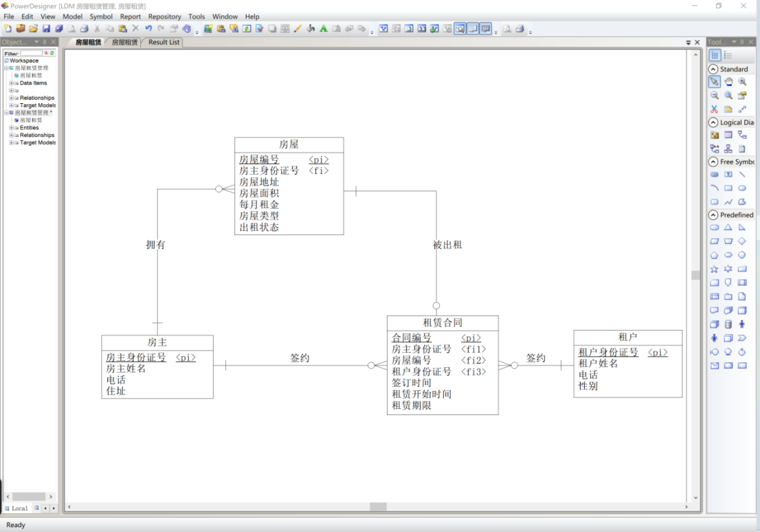This screenshot has height=532, width=760.
Task: Toggle auto-hide pin on Toolbox panel
Action: tap(742, 42)
